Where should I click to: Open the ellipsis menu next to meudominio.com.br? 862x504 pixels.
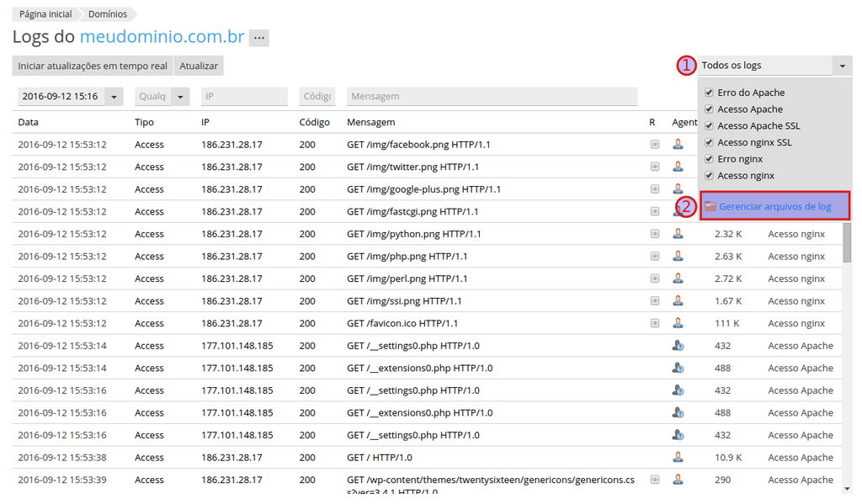click(258, 38)
